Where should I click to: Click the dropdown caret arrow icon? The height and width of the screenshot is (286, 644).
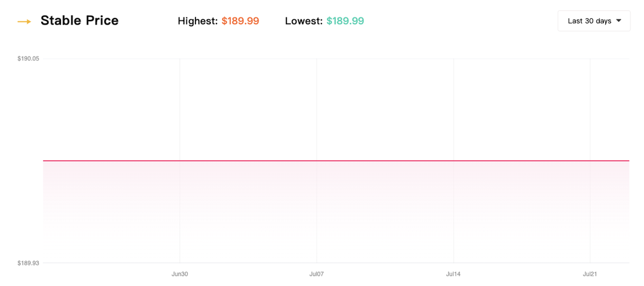coord(618,21)
